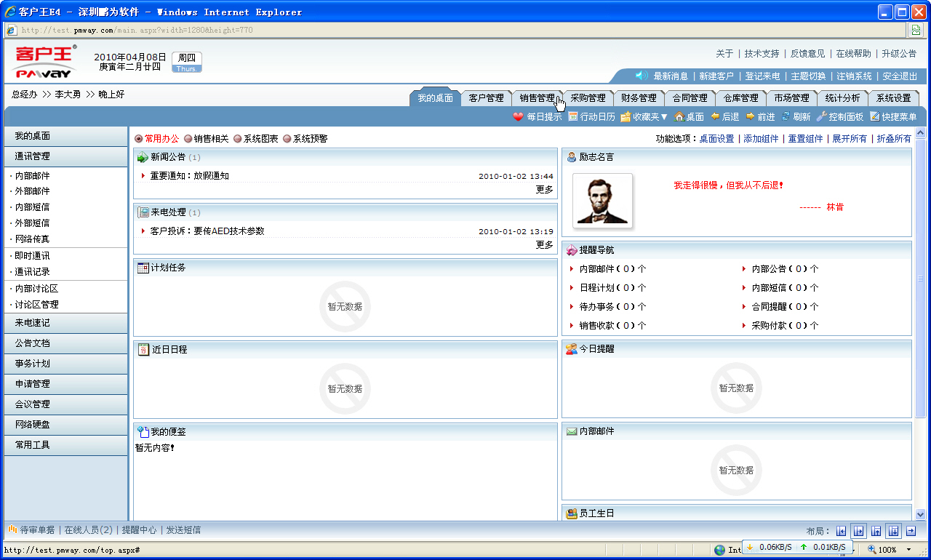Image resolution: width=931 pixels, height=560 pixels.
Task: Open the 财务管理 tab
Action: tap(638, 97)
